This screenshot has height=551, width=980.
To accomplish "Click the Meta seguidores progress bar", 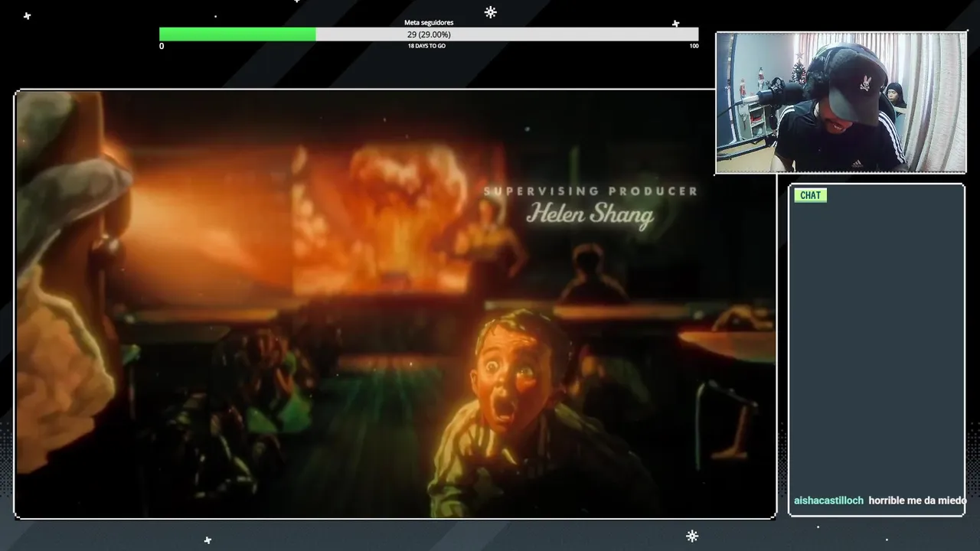I will click(429, 34).
